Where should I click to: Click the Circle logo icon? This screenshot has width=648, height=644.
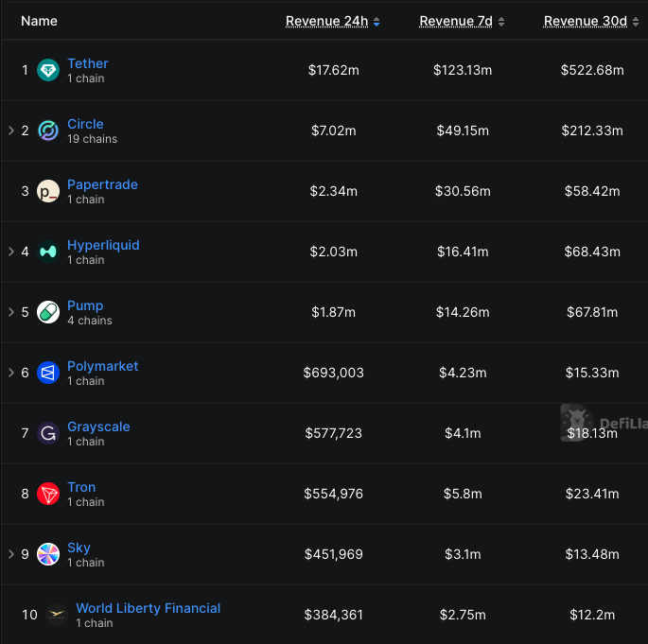point(48,131)
